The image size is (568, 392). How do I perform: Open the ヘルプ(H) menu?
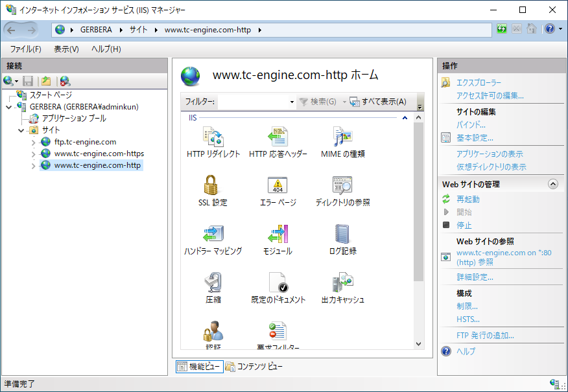[106, 49]
